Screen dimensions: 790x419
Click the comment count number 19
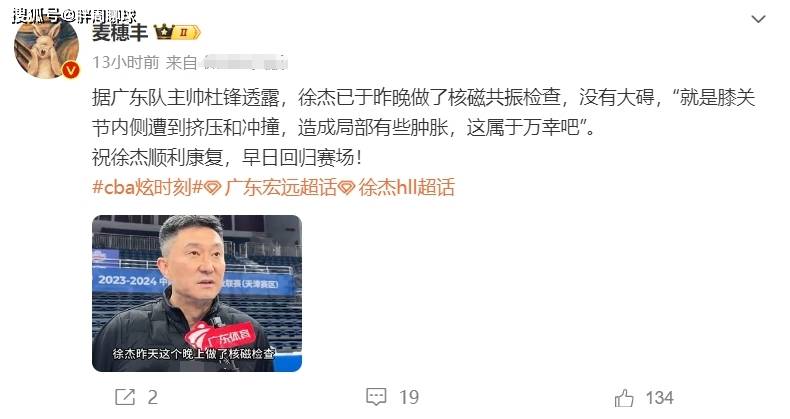click(409, 398)
